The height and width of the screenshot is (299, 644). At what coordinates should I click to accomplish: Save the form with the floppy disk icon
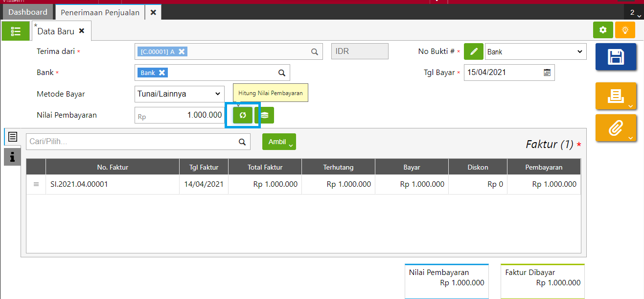tap(615, 57)
